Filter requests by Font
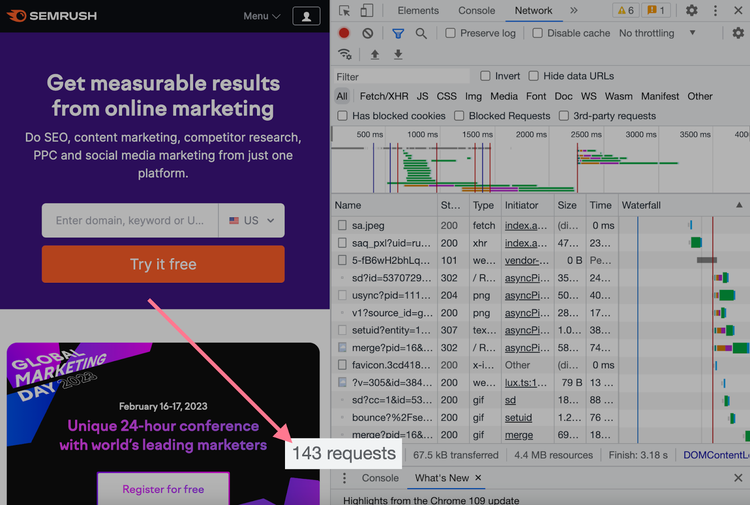The image size is (750, 505). point(536,96)
